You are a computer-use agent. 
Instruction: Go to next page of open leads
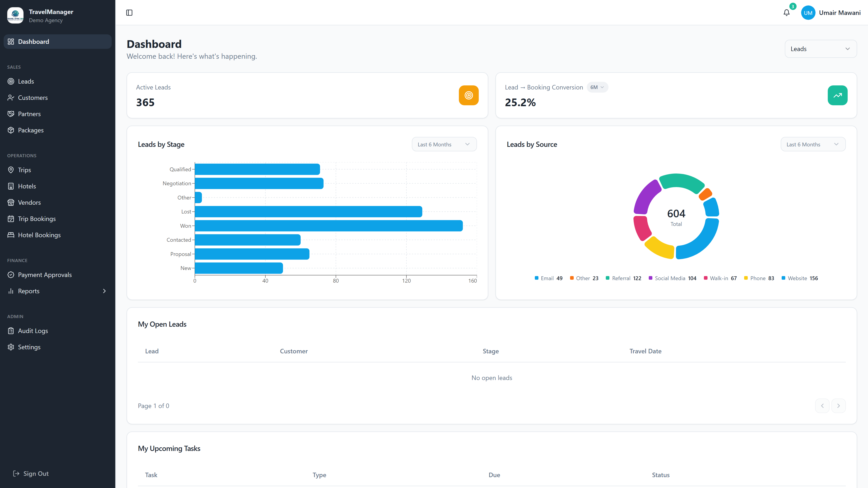[838, 406]
